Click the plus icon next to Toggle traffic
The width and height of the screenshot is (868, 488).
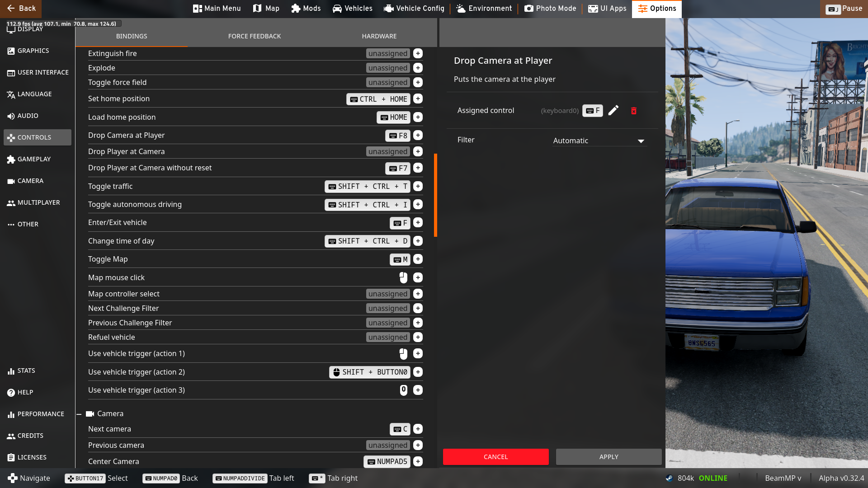[418, 186]
